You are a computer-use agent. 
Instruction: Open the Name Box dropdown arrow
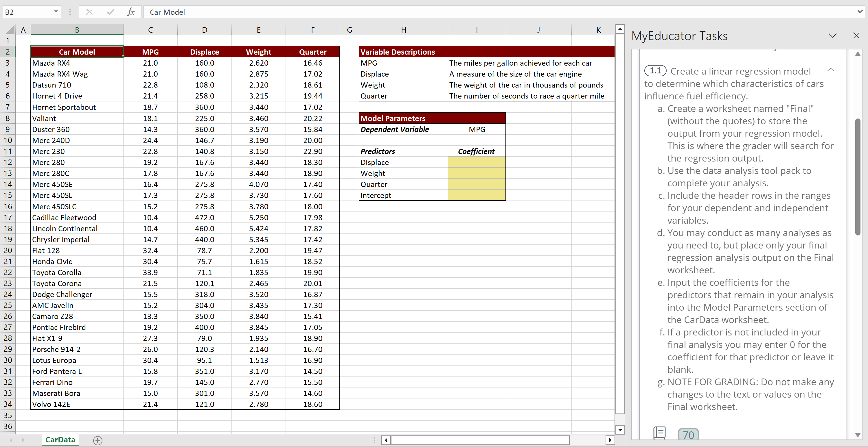point(56,12)
